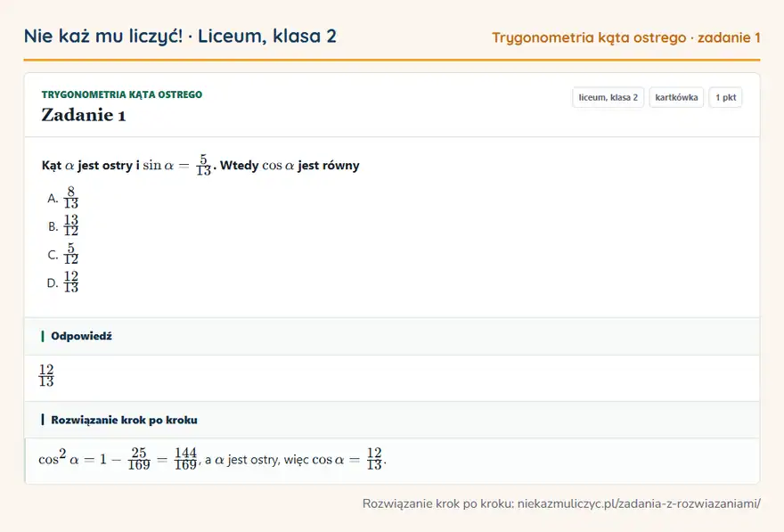Select the 'liceum, klasa 2' tag
Viewport: 784px width, 532px height.
click(608, 97)
